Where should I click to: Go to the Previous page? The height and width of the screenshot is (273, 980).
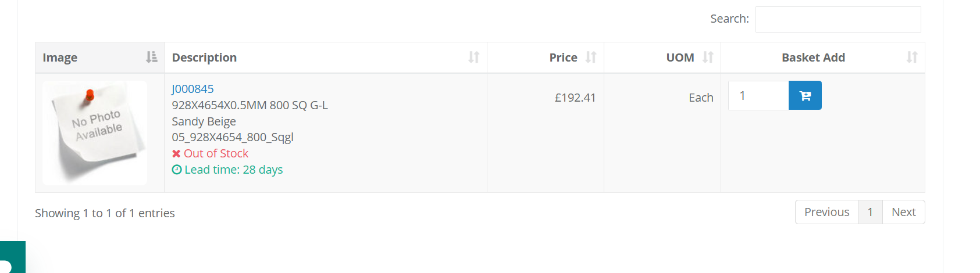tap(826, 212)
